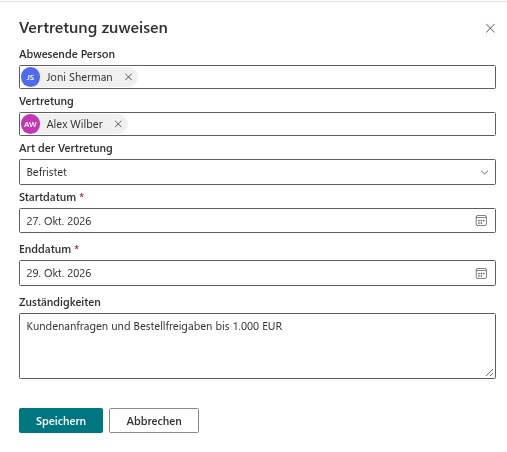Viewport: 507px width, 452px height.
Task: Click the Abwesende Person label
Action: pyautogui.click(x=67, y=54)
